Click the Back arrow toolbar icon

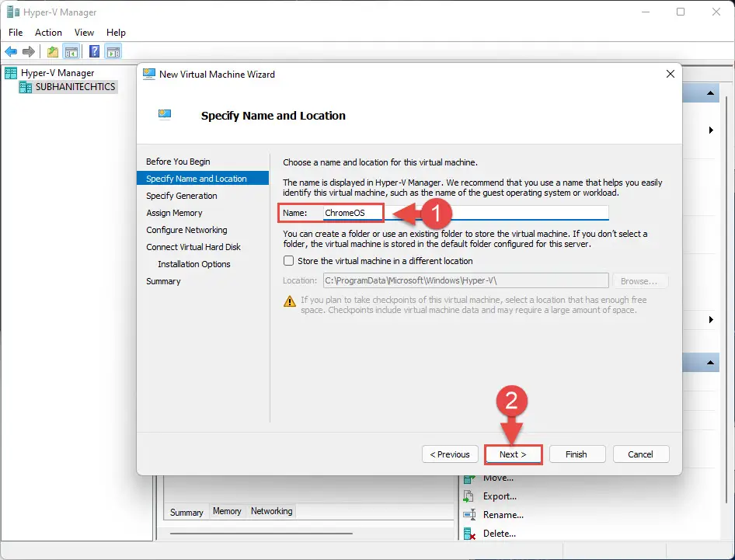tap(11, 51)
